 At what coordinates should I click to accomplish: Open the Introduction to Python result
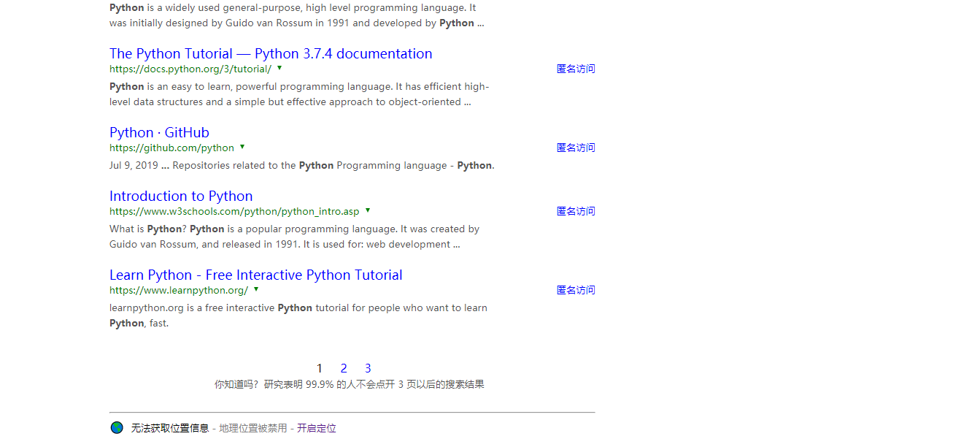(181, 196)
